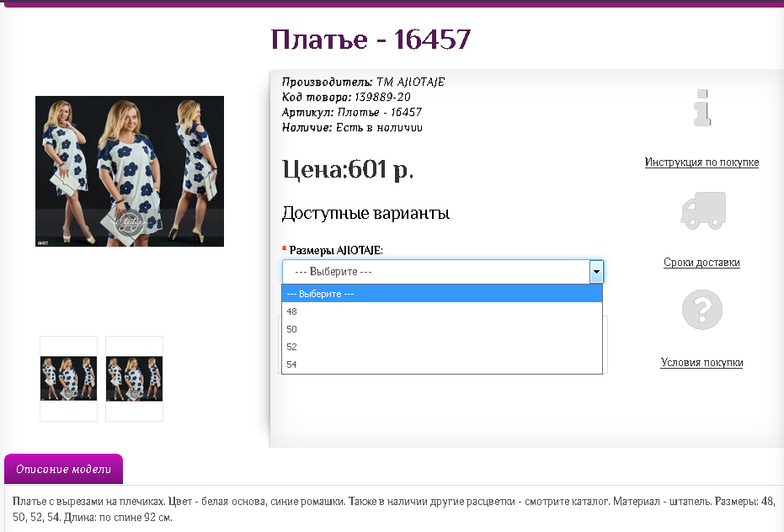This screenshot has width=784, height=532.
Task: Switch to the Описание модели tab
Action: tap(63, 469)
